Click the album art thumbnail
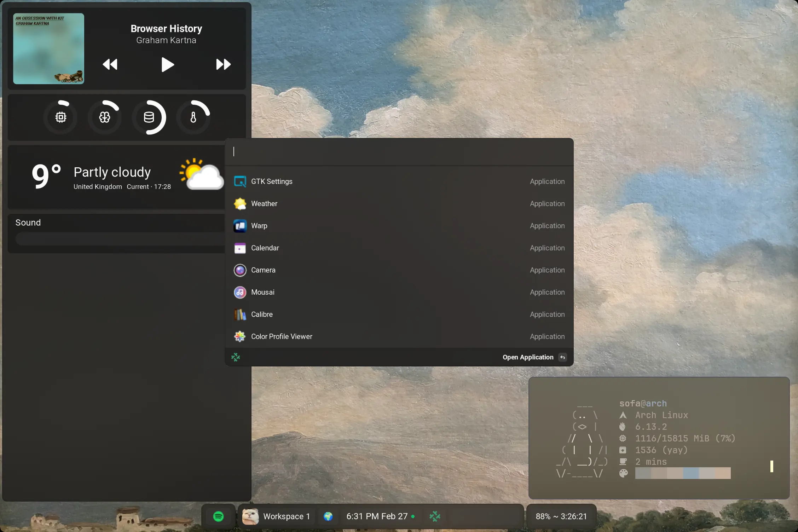798x532 pixels. [49, 49]
